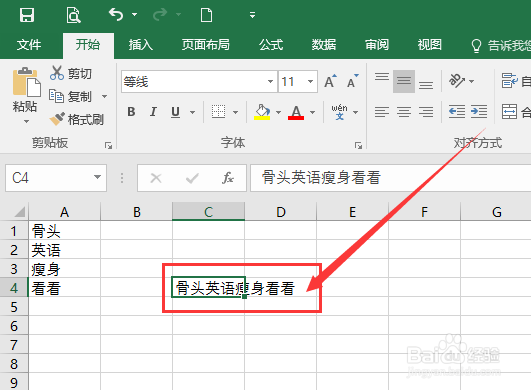This screenshot has height=390, width=531.
Task: Click the 复制 copy button
Action: [70, 96]
